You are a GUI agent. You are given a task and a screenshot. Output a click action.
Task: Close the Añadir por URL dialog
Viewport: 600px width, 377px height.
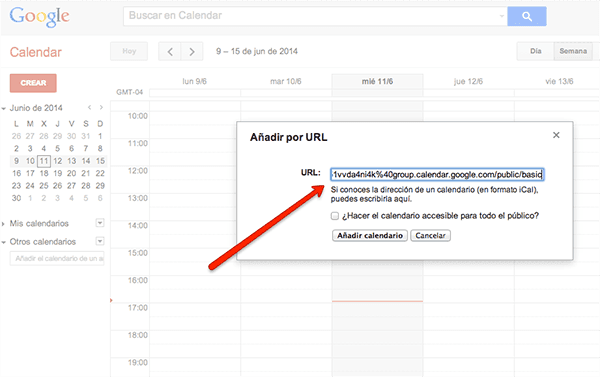click(x=556, y=135)
